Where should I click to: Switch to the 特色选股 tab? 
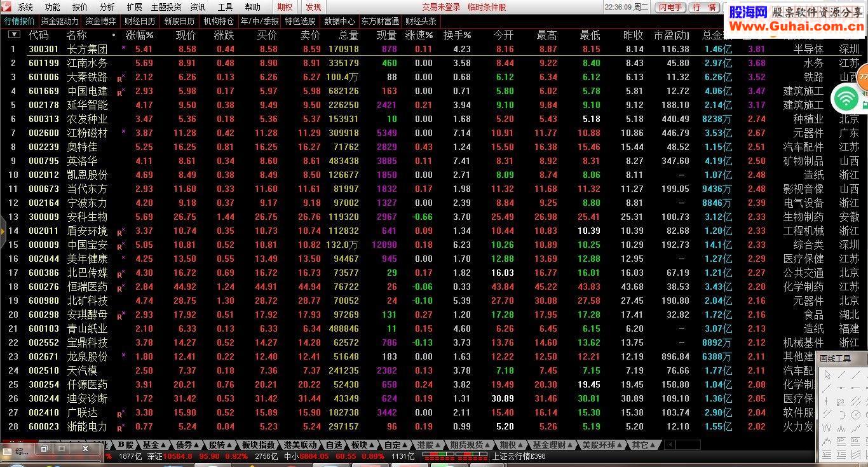[x=300, y=21]
